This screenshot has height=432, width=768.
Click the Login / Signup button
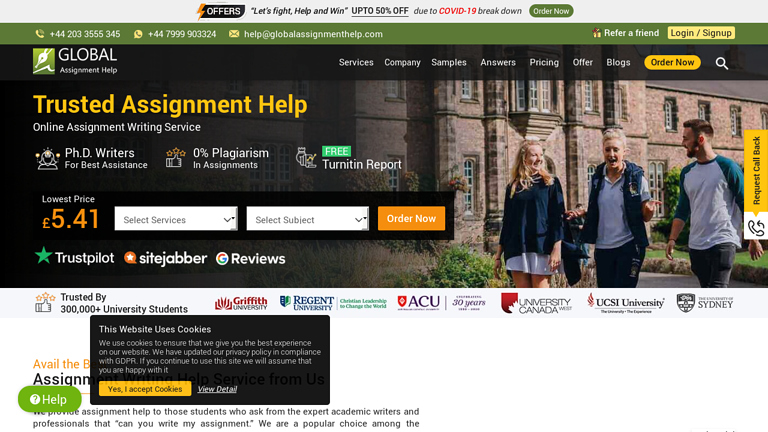701,33
